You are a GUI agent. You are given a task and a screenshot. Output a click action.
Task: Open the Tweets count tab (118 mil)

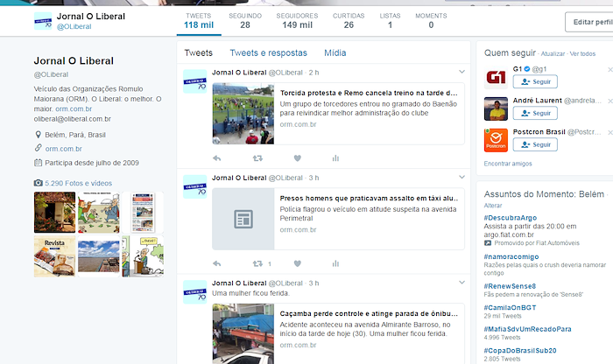point(199,21)
